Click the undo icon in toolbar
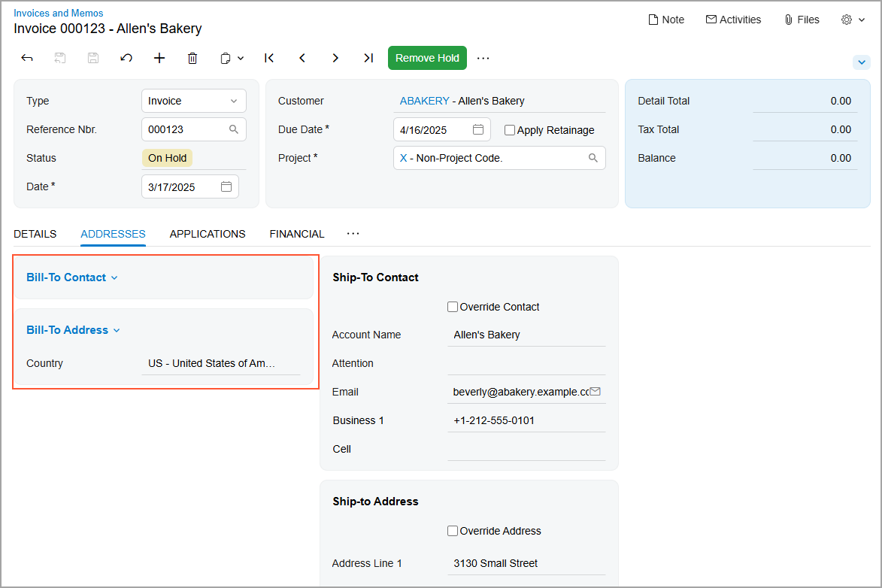The image size is (882, 588). coord(126,58)
